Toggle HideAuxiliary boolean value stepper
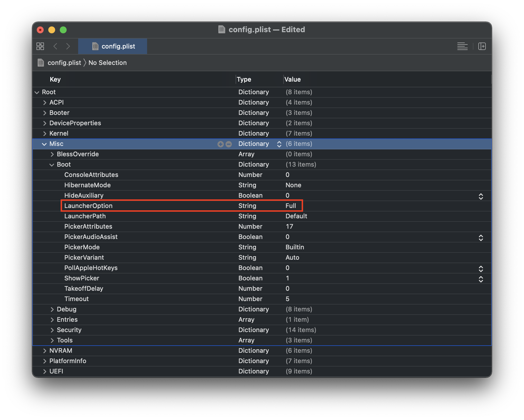The height and width of the screenshot is (420, 524). (481, 196)
